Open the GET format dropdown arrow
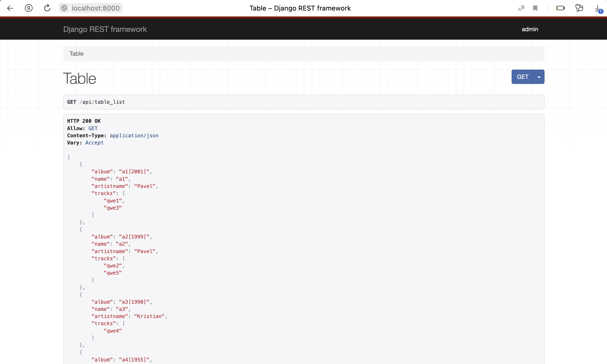Image resolution: width=607 pixels, height=364 pixels. click(539, 77)
